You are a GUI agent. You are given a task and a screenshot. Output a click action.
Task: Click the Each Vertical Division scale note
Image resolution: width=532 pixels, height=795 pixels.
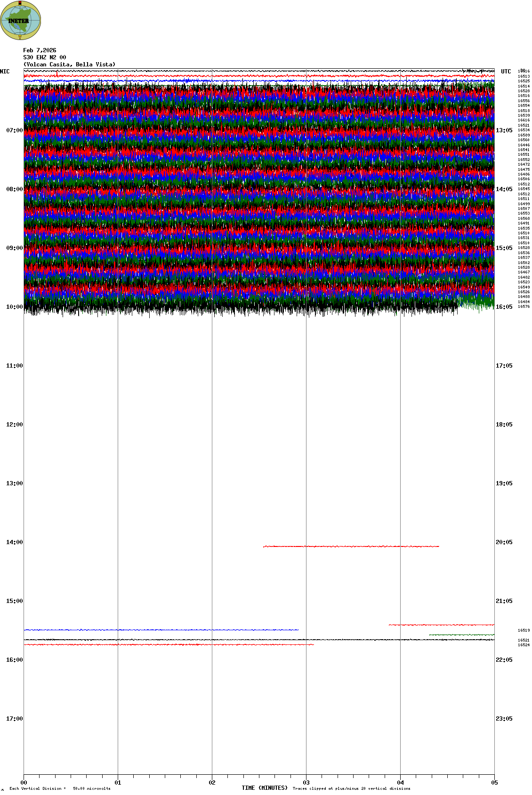pos(60,788)
